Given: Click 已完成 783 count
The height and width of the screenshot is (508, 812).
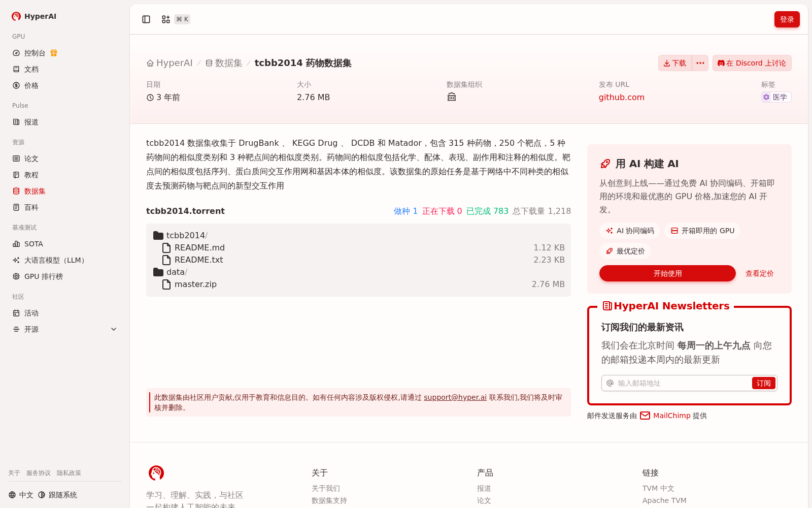Looking at the screenshot, I should (x=487, y=211).
